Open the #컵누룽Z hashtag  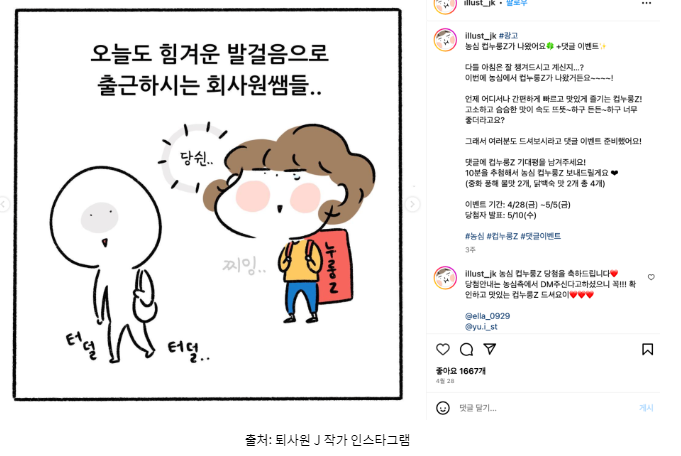(502, 236)
